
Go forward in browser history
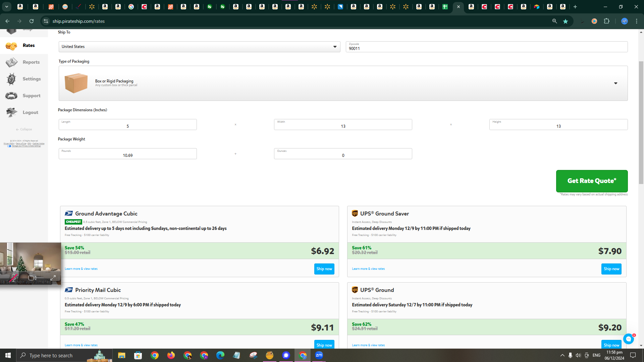tap(19, 21)
